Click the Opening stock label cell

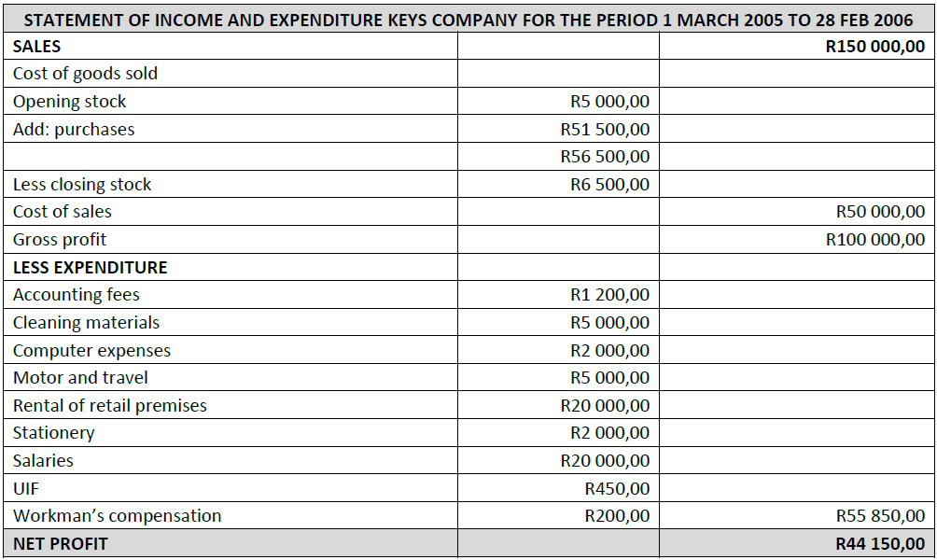point(69,102)
